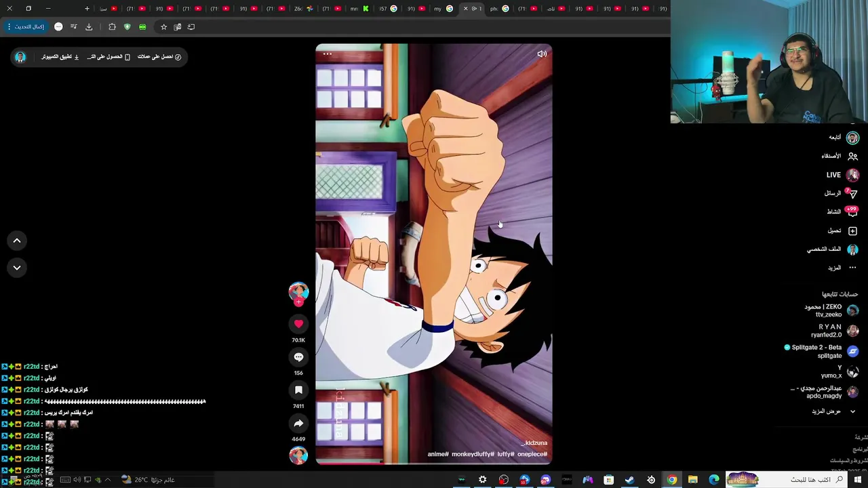
Task: Open the spinning sound disc below share
Action: click(298, 455)
